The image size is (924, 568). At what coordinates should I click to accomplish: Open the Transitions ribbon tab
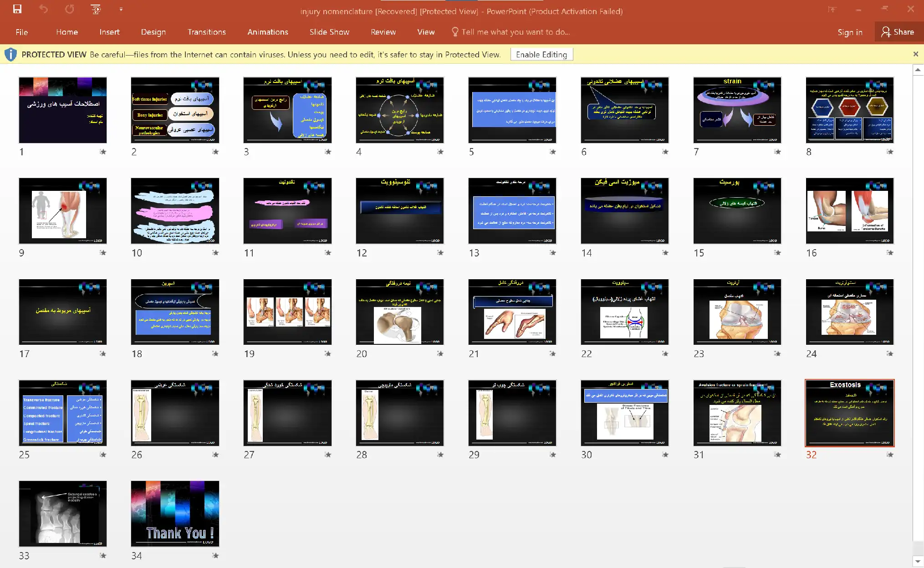tap(206, 32)
